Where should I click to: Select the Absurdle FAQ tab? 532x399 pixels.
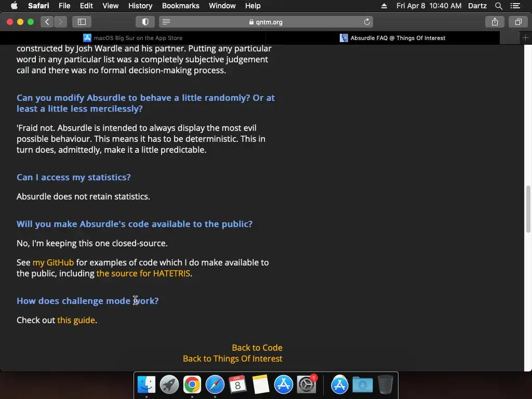tap(393, 38)
